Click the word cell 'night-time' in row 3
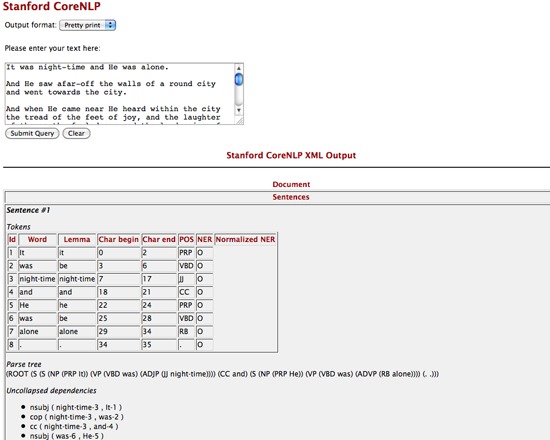The image size is (550, 440). (x=37, y=279)
